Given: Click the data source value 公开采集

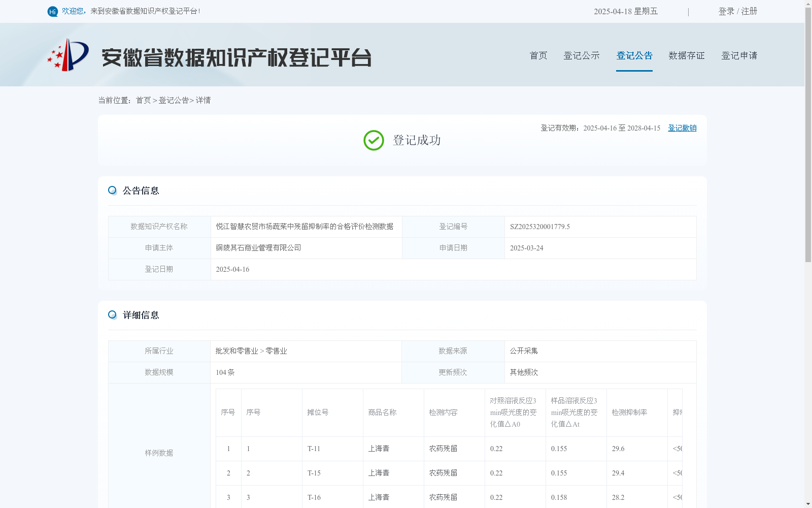Looking at the screenshot, I should [x=524, y=351].
